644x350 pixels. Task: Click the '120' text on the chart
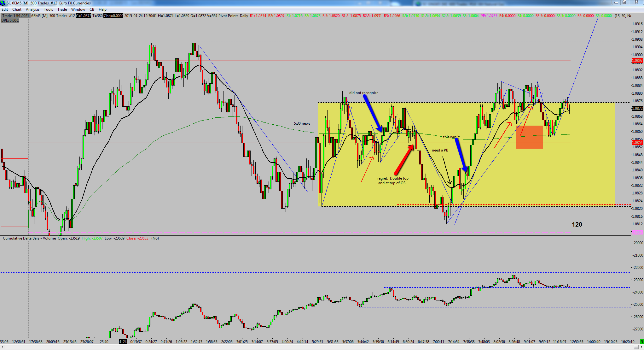[577, 224]
